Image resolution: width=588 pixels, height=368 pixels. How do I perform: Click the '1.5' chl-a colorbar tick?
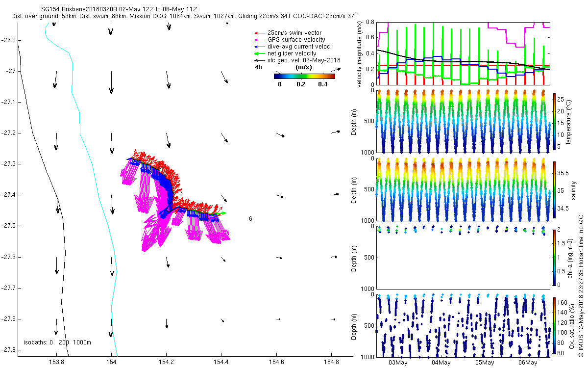tap(562, 243)
